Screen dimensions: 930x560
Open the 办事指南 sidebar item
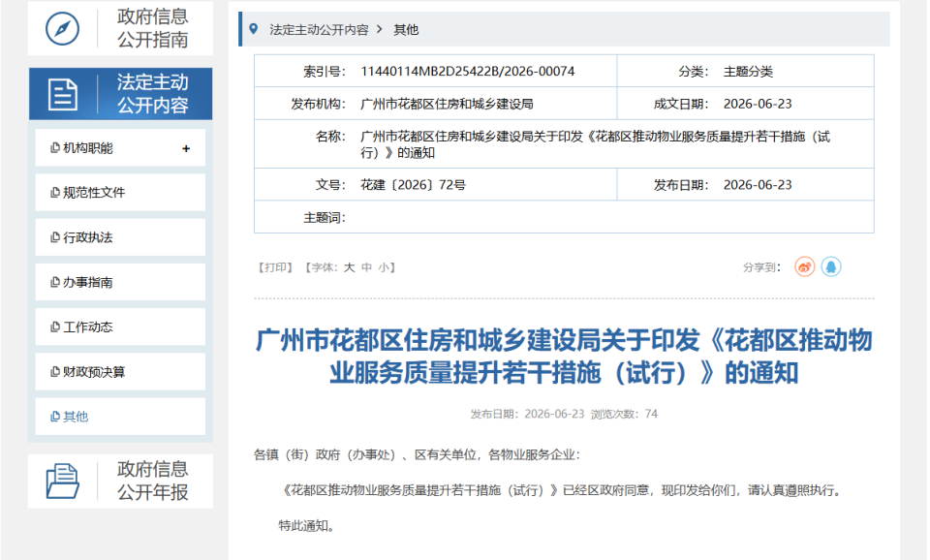pos(120,282)
